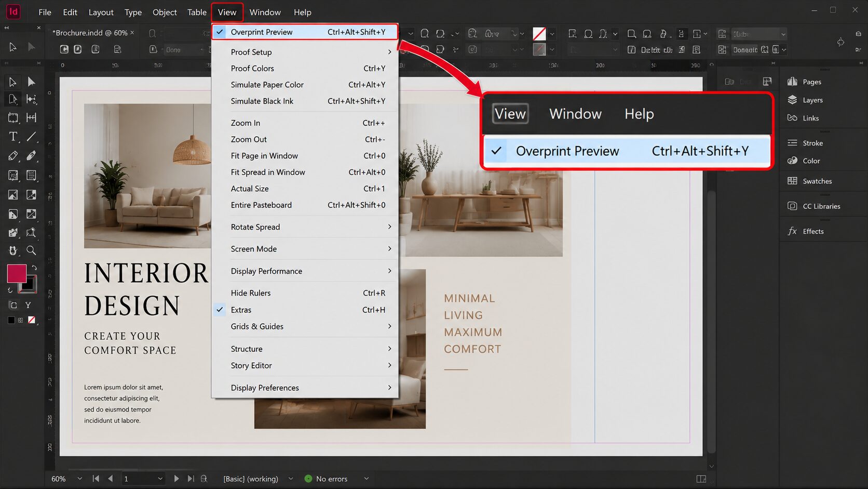Open the Window menu in menu bar
Screen dimensions: 868x489
(x=265, y=12)
